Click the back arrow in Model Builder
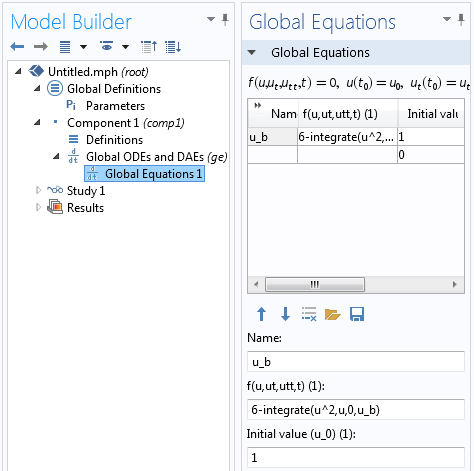474x471 pixels. pyautogui.click(x=17, y=47)
